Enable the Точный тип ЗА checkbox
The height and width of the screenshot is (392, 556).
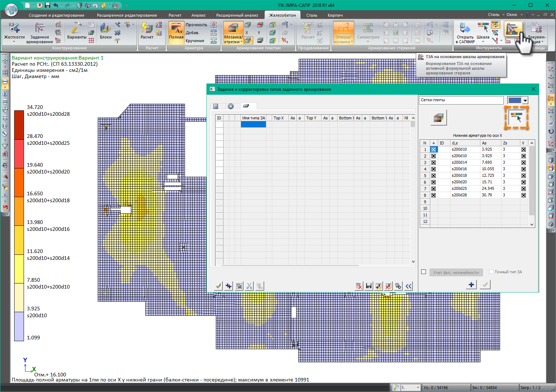pyautogui.click(x=491, y=272)
